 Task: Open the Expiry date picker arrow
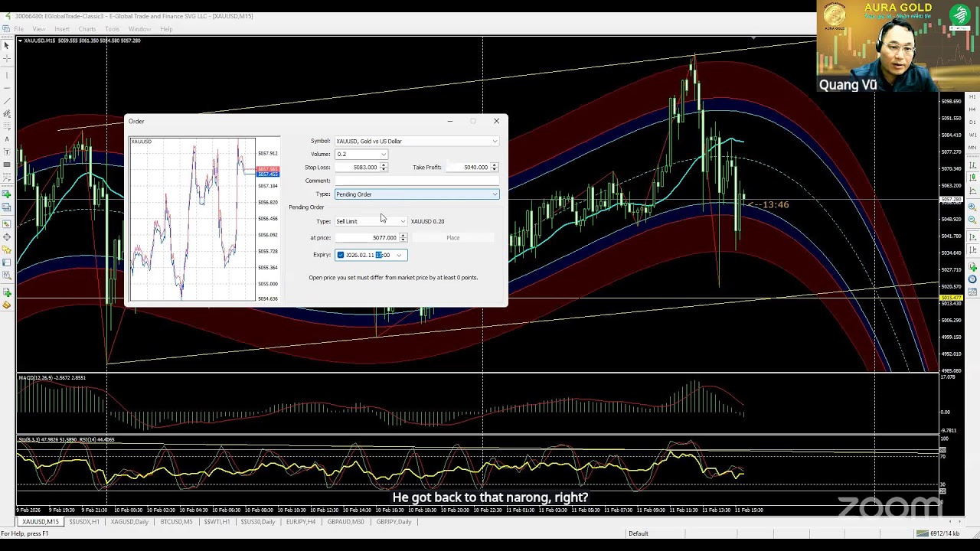coord(399,255)
